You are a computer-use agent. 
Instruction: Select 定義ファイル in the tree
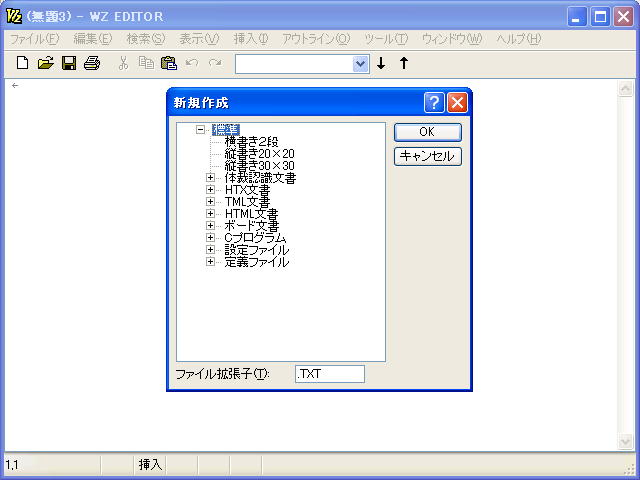point(257,261)
